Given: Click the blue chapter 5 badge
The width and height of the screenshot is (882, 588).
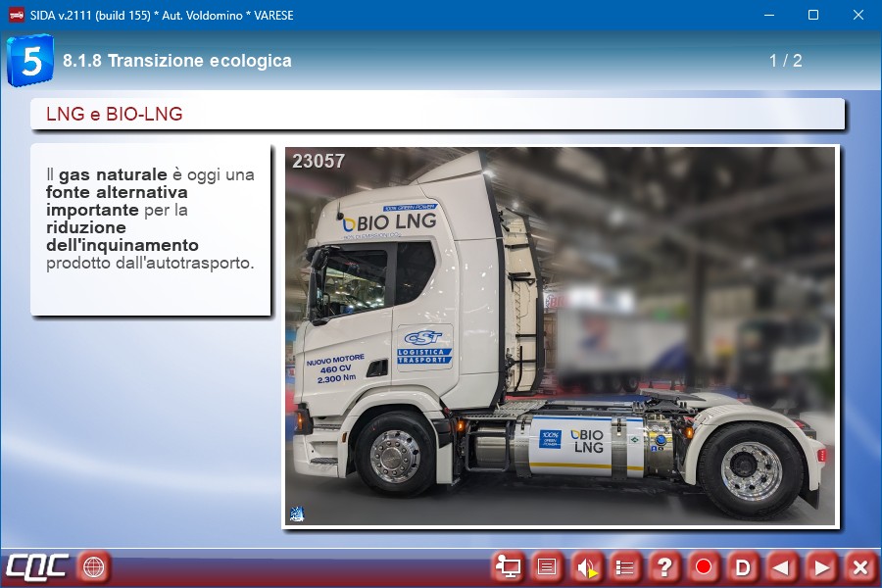Looking at the screenshot, I should tap(29, 61).
